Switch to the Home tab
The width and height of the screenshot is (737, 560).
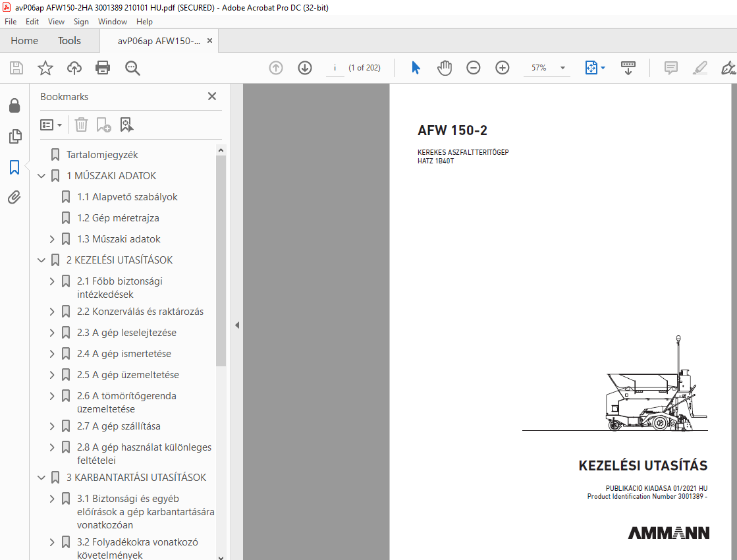[24, 41]
